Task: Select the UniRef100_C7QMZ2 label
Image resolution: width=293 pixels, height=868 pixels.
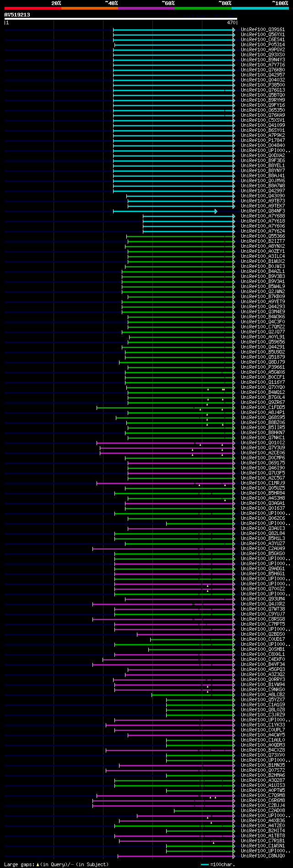Action: [263, 327]
